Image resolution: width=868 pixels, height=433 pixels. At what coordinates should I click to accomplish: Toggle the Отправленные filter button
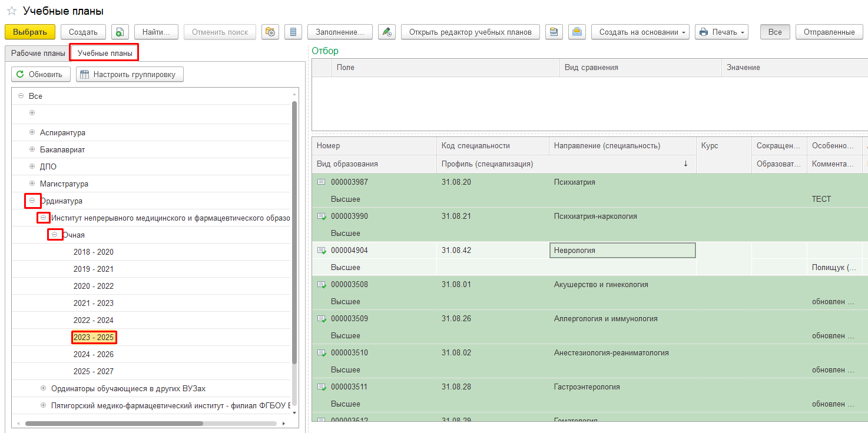(829, 32)
